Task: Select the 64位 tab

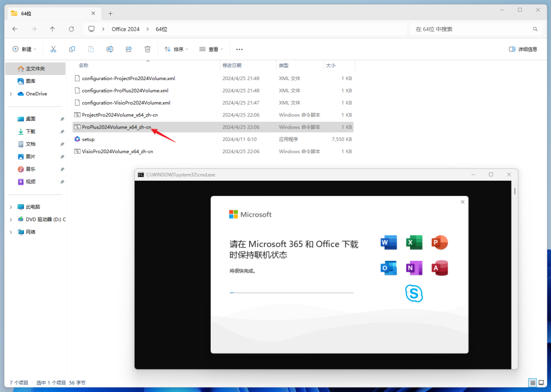Action: click(54, 13)
